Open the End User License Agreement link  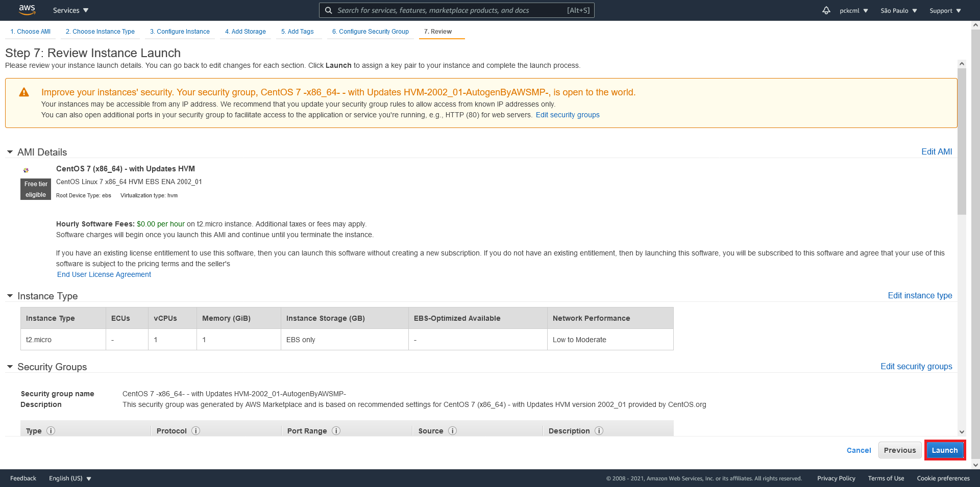pos(104,274)
